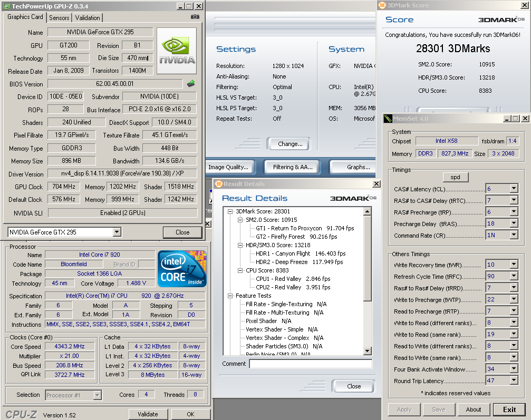Open the GPU selection dropdown in GPU-Z
531x420 pixels.
117,232
